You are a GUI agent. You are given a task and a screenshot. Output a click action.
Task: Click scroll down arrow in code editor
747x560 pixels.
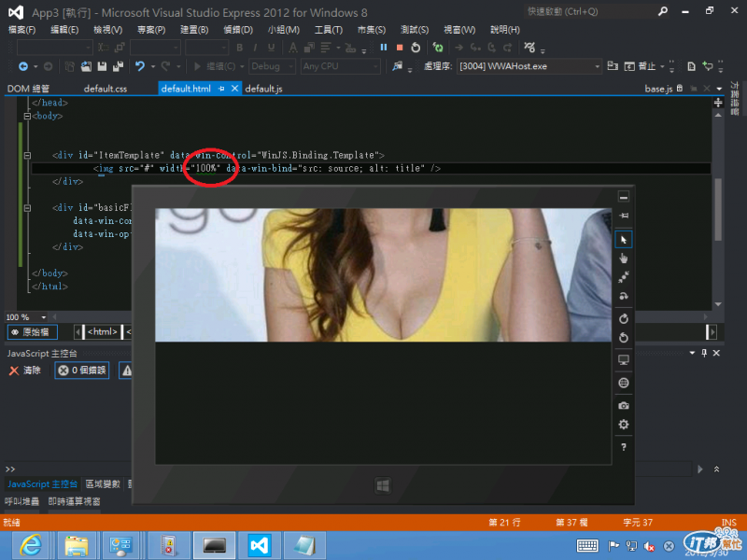point(718,304)
